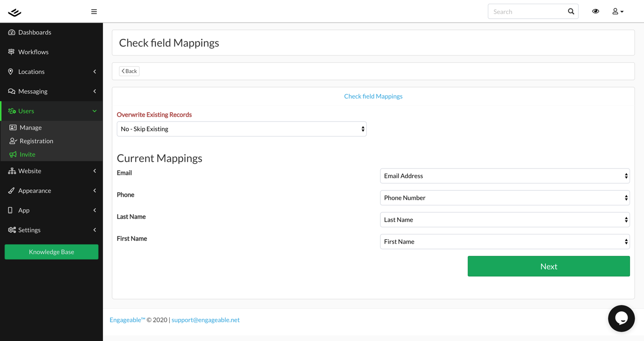This screenshot has width=644, height=341.
Task: Select Registration under Users
Action: (36, 141)
